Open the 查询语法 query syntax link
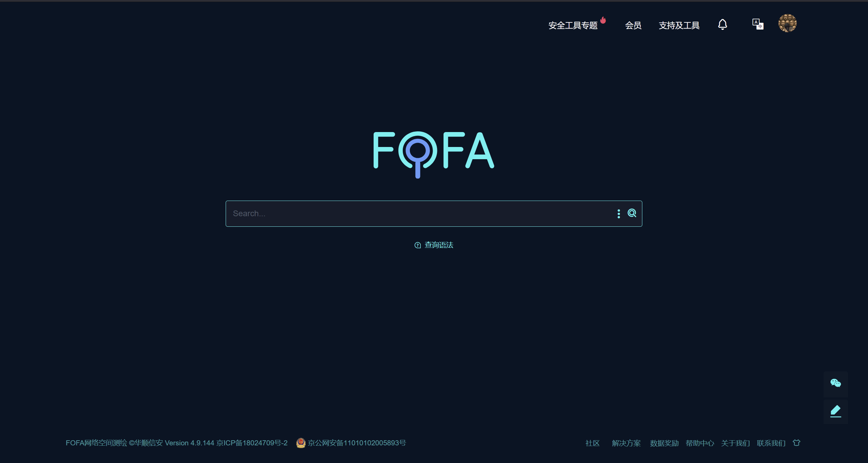868x463 pixels. click(439, 245)
